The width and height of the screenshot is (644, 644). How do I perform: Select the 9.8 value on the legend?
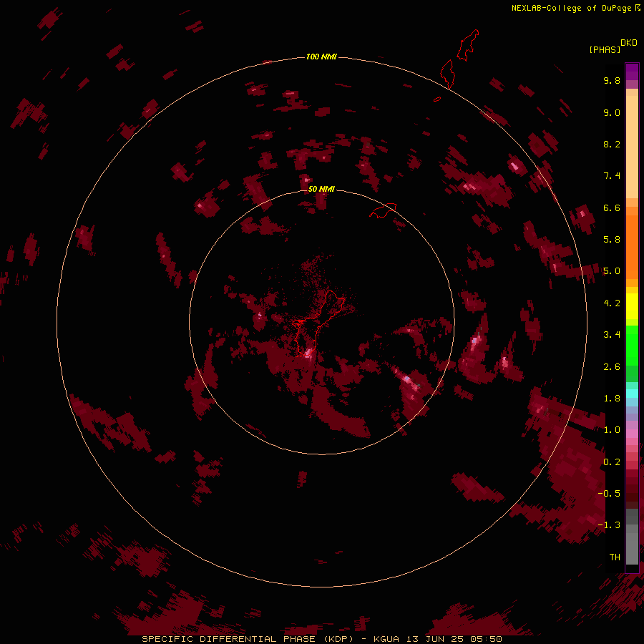612,80
